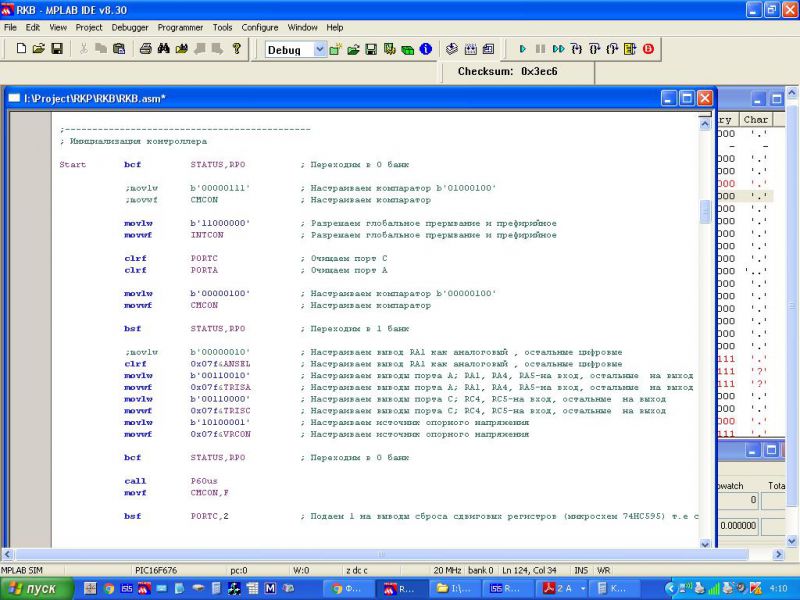
Task: Click the New File toolbar icon
Action: [x=21, y=48]
